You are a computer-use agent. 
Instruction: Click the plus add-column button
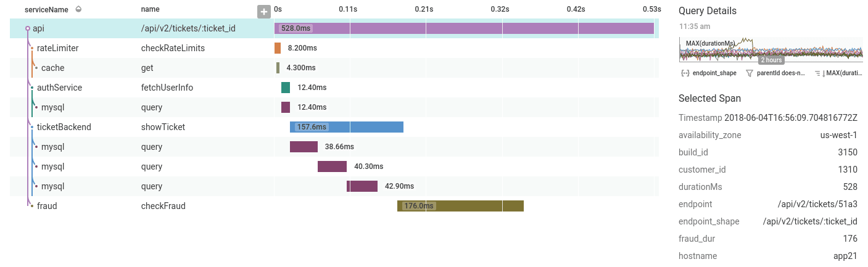(x=264, y=11)
